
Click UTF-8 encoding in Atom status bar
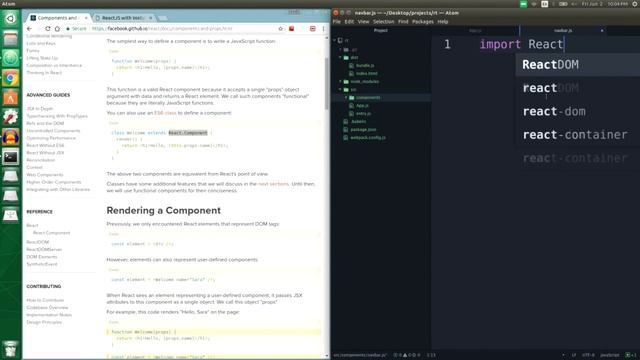click(588, 355)
